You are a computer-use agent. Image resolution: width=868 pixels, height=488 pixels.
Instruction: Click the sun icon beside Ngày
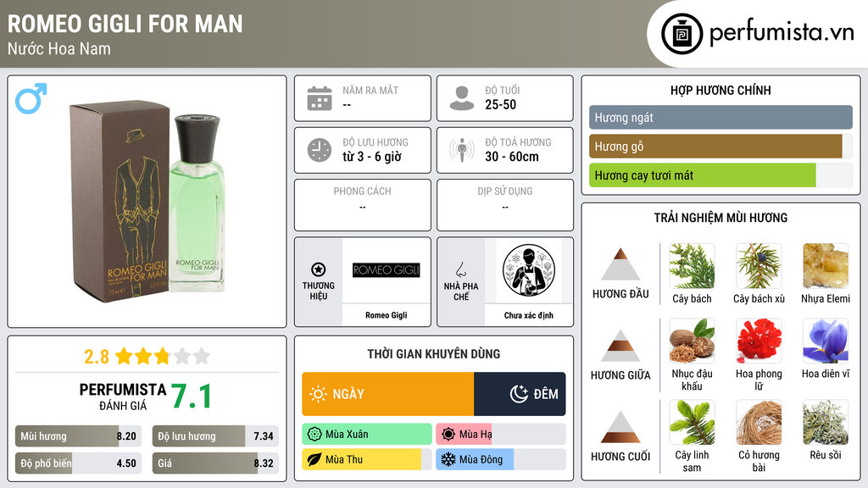point(319,394)
